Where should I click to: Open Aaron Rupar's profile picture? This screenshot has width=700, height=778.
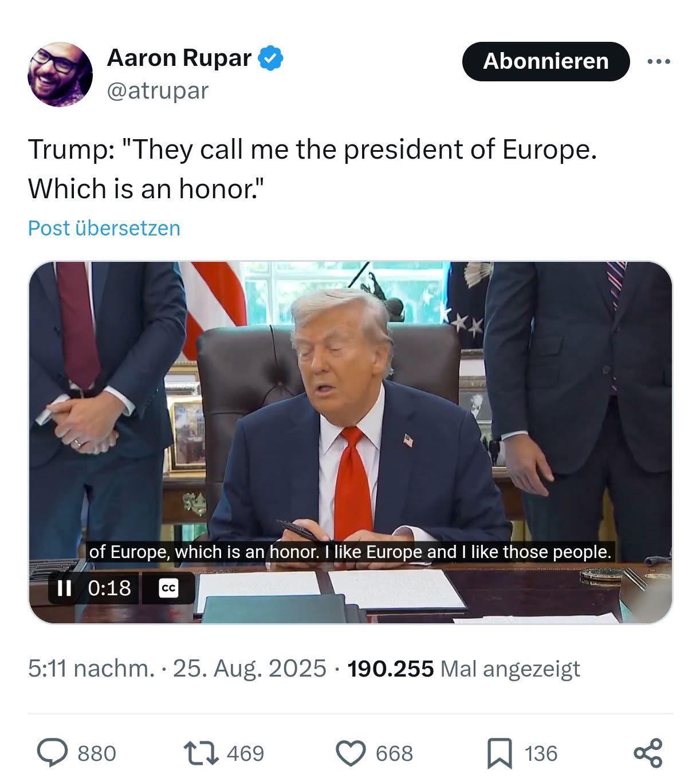click(x=60, y=74)
